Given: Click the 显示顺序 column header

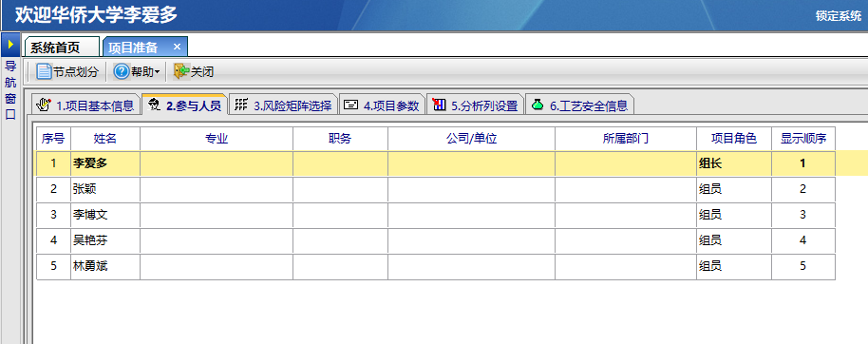Looking at the screenshot, I should [x=803, y=139].
